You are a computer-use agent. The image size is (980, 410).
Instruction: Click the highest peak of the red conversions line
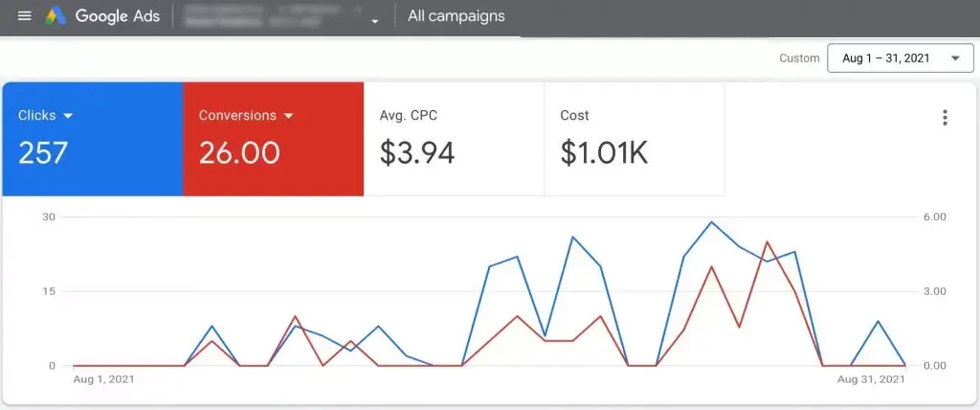(767, 241)
